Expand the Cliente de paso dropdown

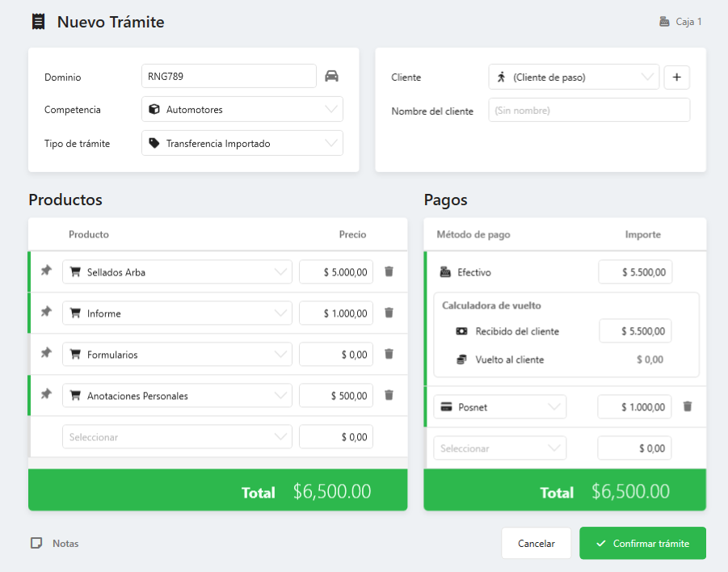574,77
